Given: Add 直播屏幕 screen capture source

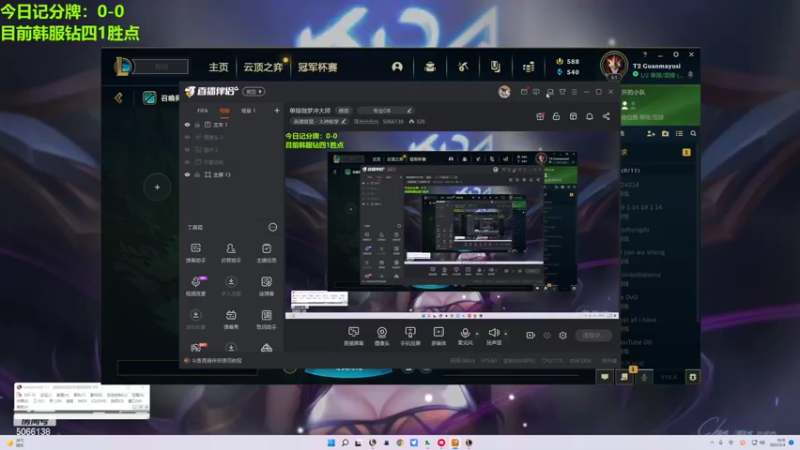Looking at the screenshot, I should [x=353, y=336].
